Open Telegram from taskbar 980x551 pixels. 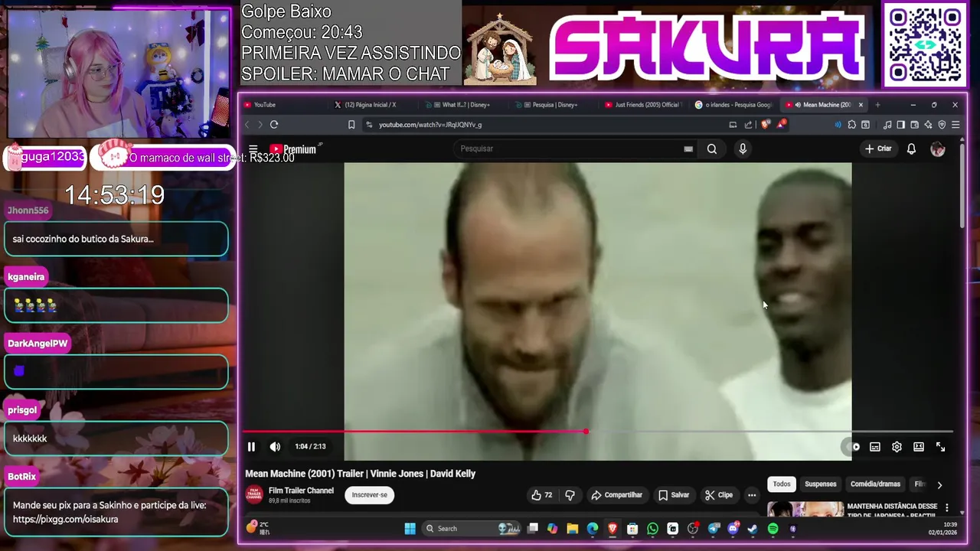click(714, 529)
